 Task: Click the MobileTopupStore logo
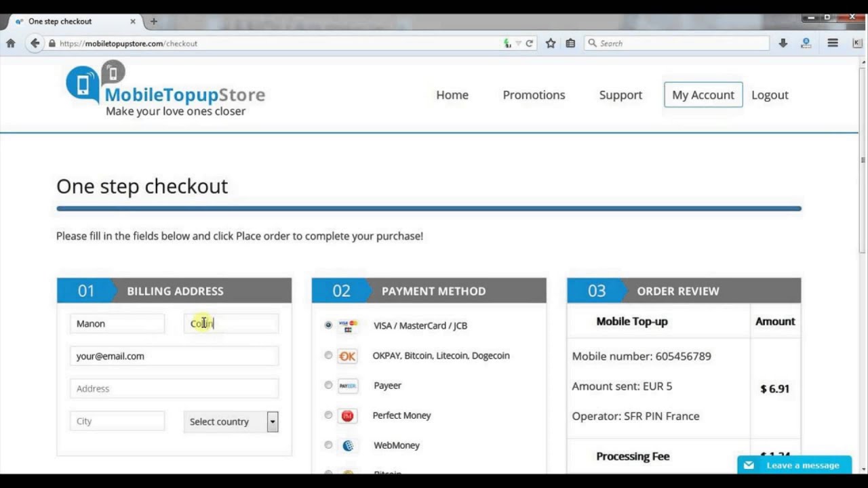tap(165, 89)
